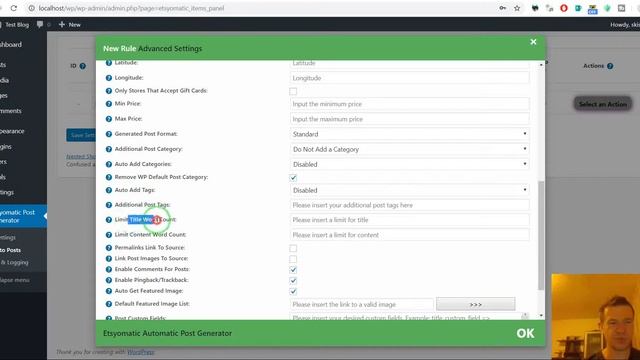Focus the Limit Title Word Count field
This screenshot has height=360, width=640.
click(x=409, y=220)
